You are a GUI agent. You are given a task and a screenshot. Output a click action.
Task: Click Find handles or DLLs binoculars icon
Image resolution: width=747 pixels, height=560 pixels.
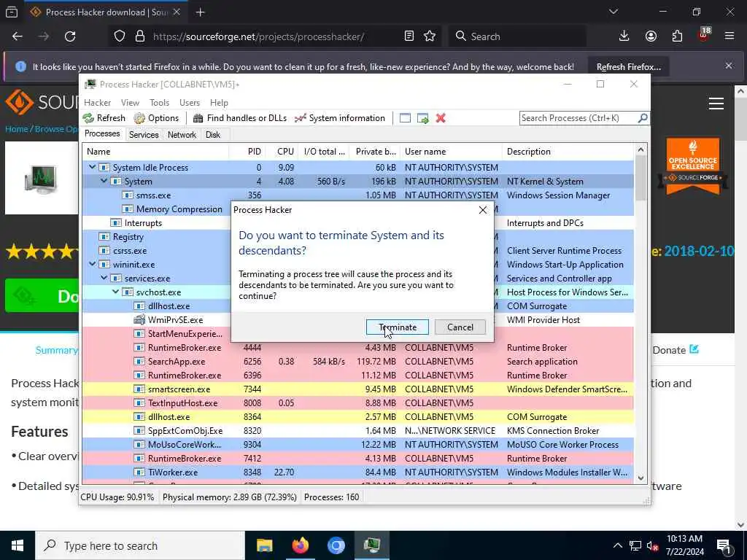[x=198, y=118]
